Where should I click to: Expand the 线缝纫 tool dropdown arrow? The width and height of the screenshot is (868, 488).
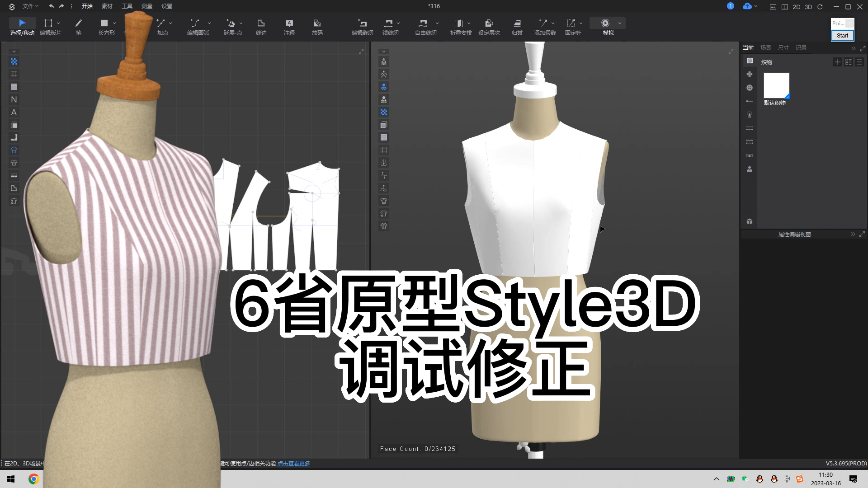click(398, 23)
